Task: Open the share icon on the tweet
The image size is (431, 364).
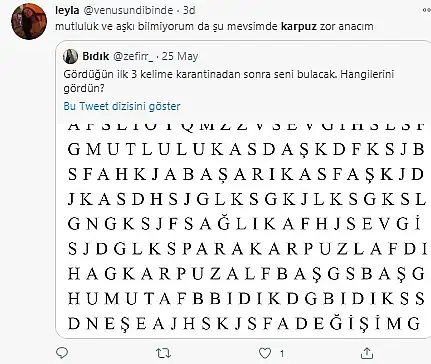Action: point(367,352)
